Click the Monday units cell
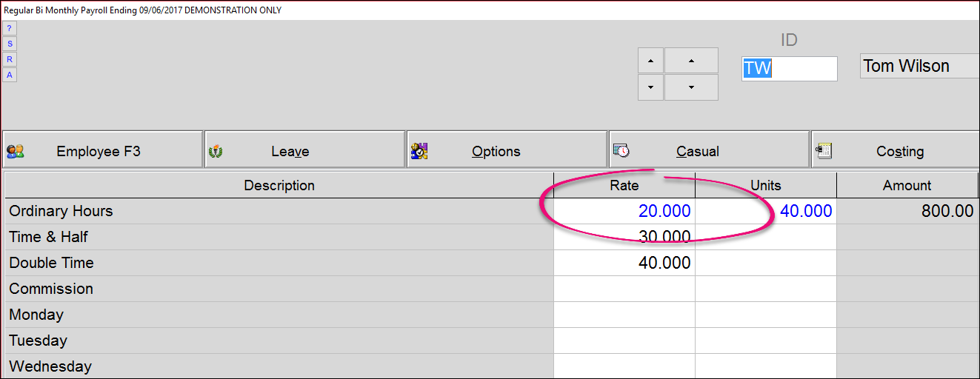The width and height of the screenshot is (980, 379). tap(766, 315)
